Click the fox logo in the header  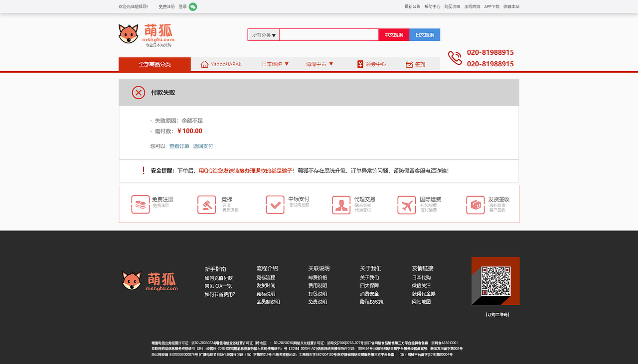pos(129,34)
